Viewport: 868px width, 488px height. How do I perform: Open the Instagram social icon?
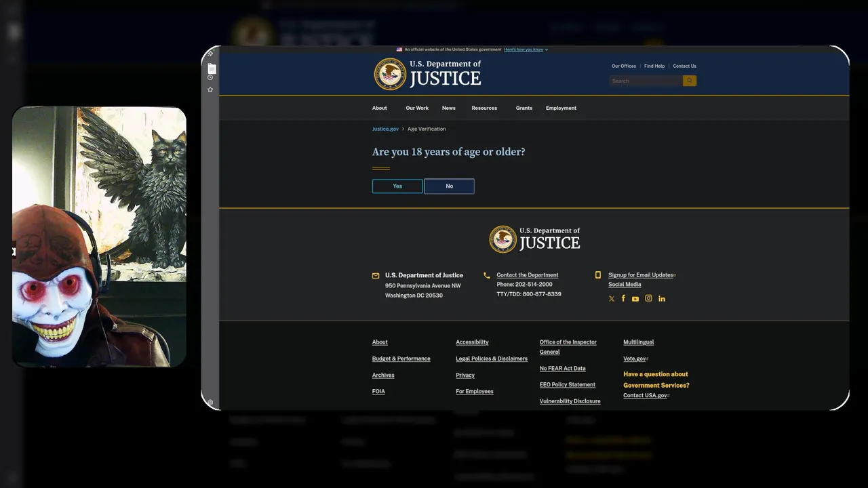pos(648,298)
